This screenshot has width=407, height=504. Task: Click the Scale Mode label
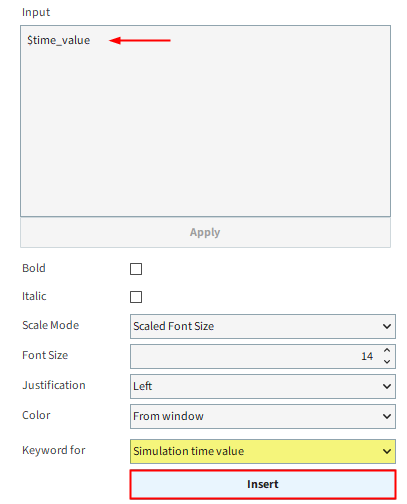[x=51, y=325]
